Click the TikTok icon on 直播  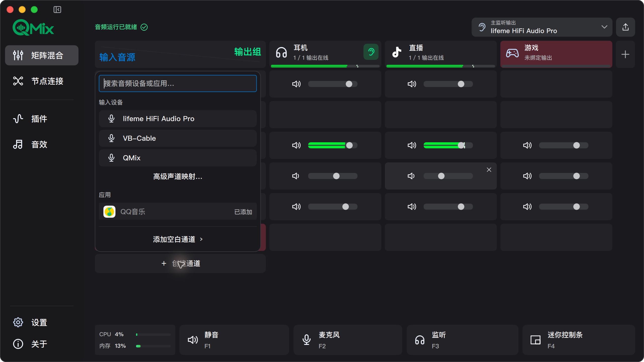[397, 52]
